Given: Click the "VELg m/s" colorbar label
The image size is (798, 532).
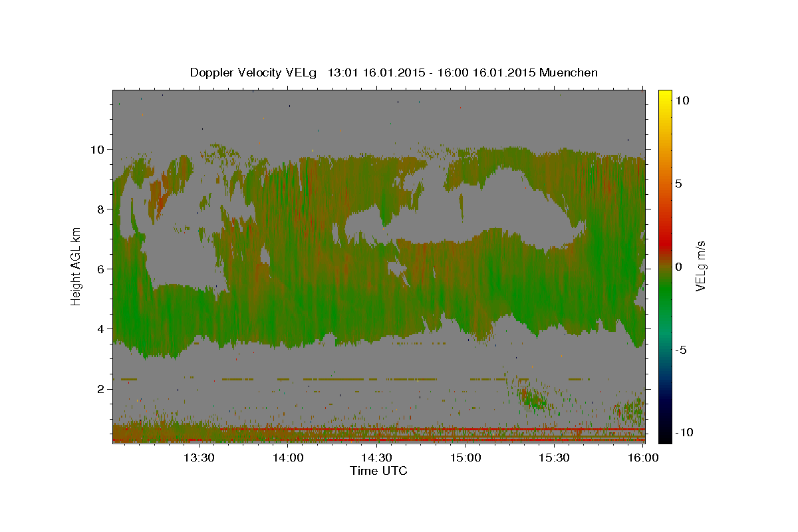Looking at the screenshot, I should tap(700, 266).
